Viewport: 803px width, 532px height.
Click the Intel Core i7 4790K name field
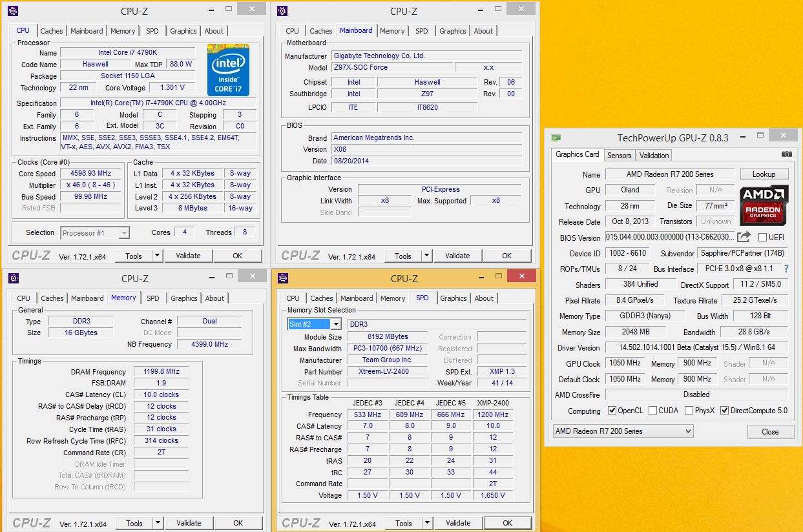click(127, 53)
